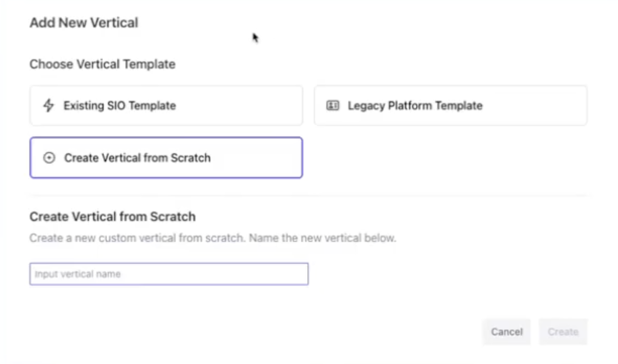Select the Create Vertical from Scratch card
The height and width of the screenshot is (364, 618).
point(166,158)
